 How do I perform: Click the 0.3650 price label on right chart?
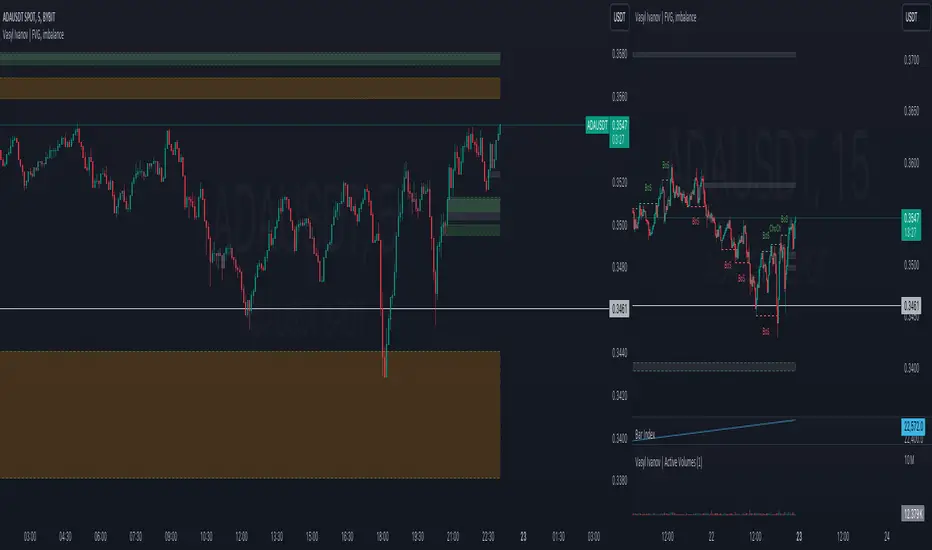[x=911, y=111]
